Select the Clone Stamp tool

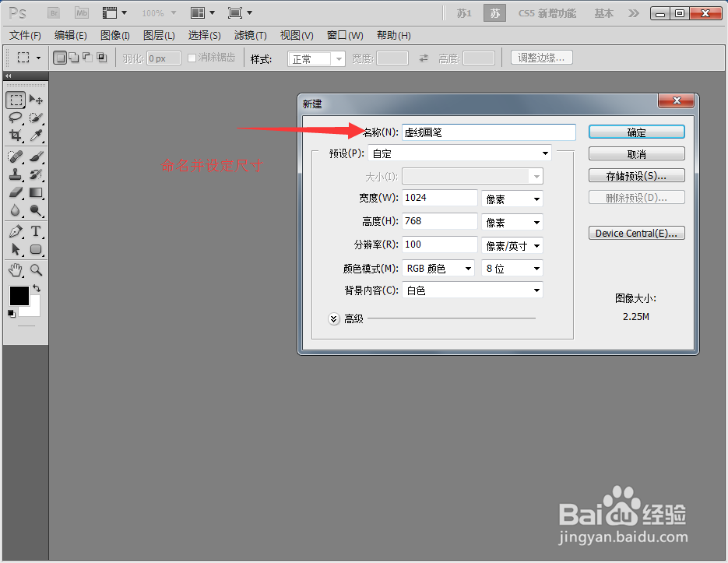click(x=16, y=174)
